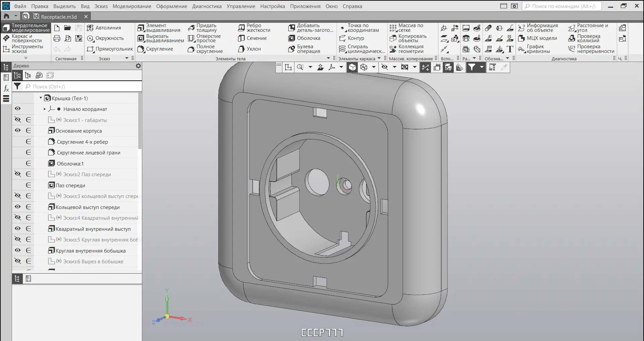Click the Extrude Element (Элемент выдавливания) tool
The width and height of the screenshot is (644, 341).
pos(159,28)
